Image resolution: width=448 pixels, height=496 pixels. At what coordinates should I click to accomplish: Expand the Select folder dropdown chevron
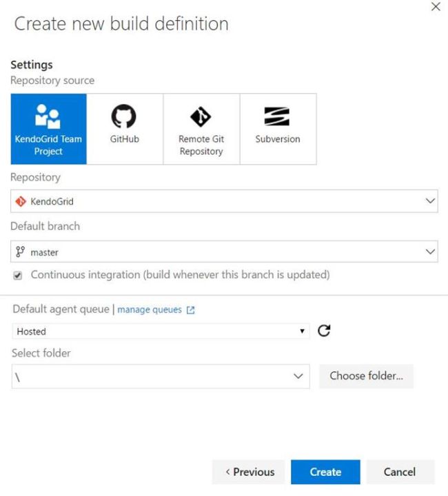tap(298, 376)
